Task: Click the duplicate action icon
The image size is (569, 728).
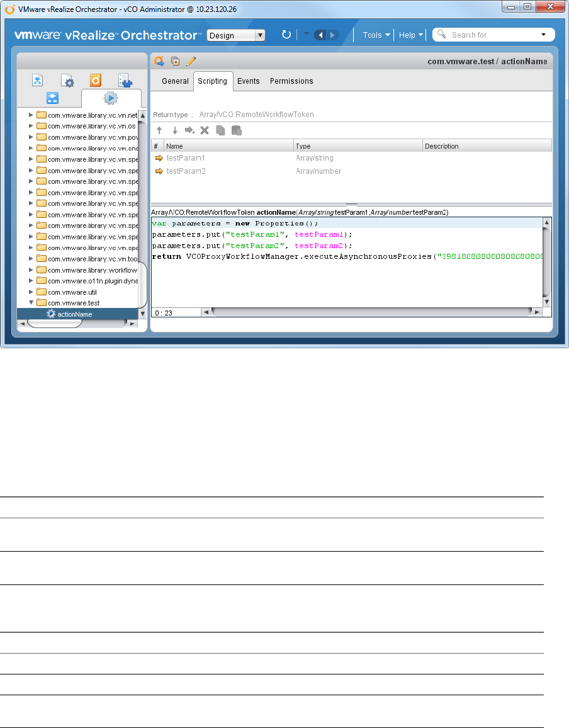Action: 176,61
